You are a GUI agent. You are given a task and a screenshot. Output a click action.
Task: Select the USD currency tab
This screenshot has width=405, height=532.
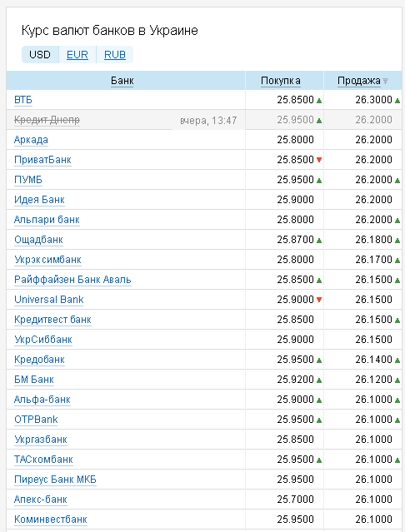click(x=40, y=55)
